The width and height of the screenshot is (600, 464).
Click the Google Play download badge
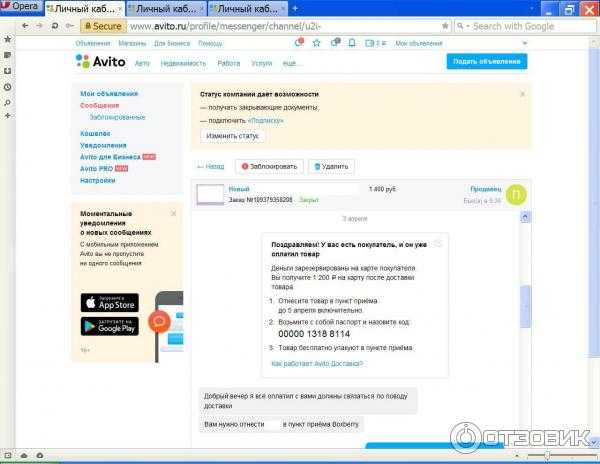point(110,326)
